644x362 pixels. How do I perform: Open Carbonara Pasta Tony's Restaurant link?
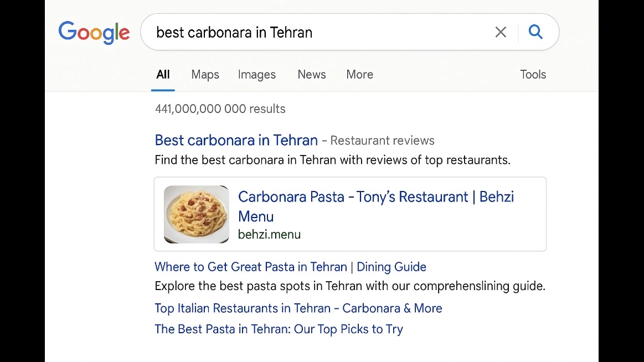pos(376,206)
